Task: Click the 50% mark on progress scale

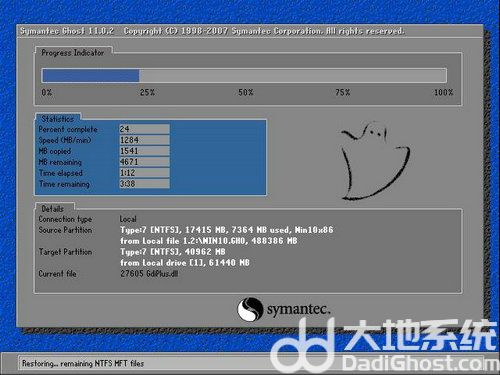Action: click(246, 92)
